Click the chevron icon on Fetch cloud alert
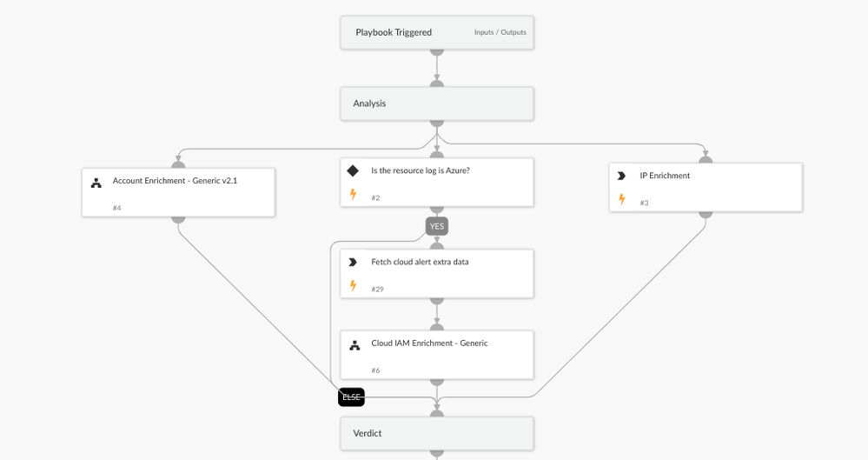Screen dimensions: 868x460 click(x=353, y=262)
